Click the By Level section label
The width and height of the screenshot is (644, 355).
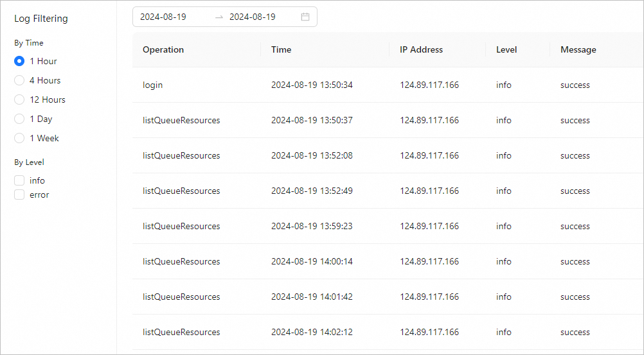pyautogui.click(x=29, y=162)
